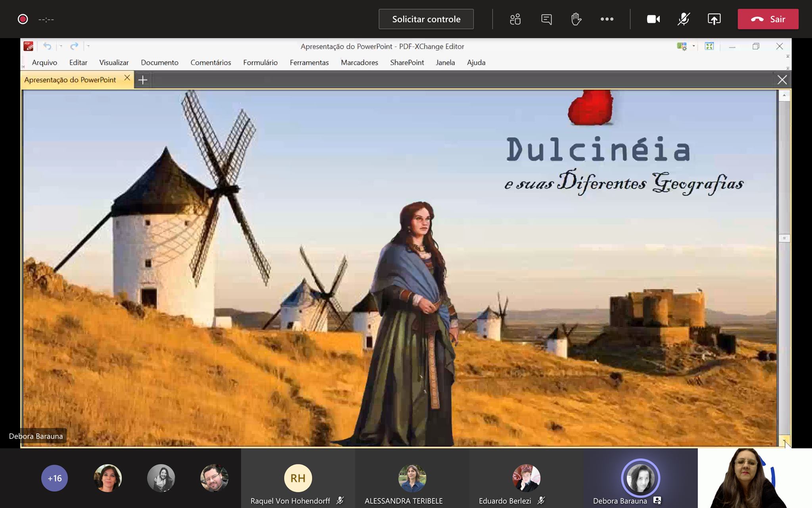Restore down the PDF-XChange Editor window

[756, 46]
